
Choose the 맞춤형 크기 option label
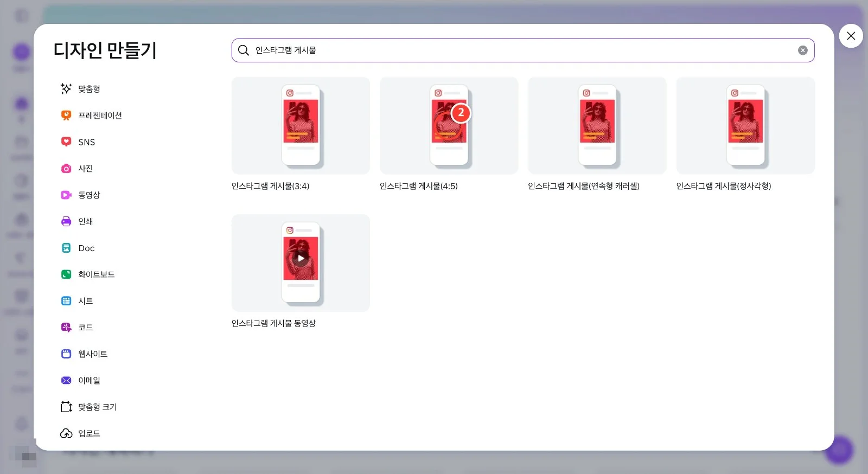pos(97,407)
